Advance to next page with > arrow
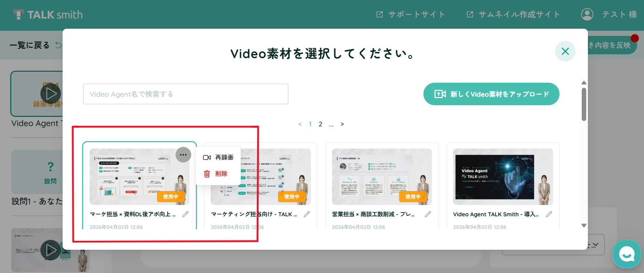 (x=342, y=124)
